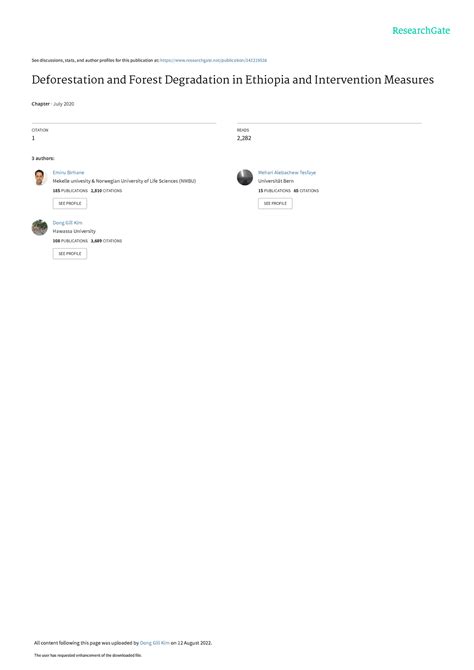Click Emiru Birhane's 2,810 citations stat
The width and height of the screenshot is (474, 670).
coord(106,191)
